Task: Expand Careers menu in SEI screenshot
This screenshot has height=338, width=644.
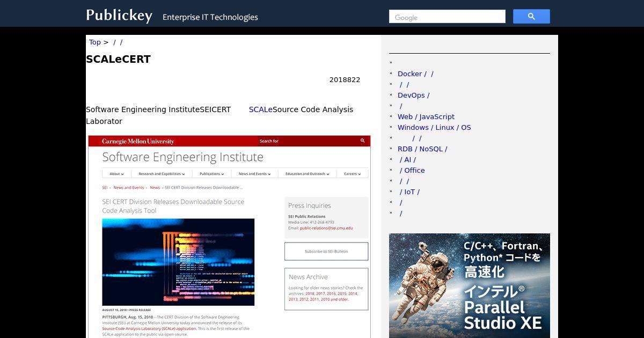Action: (352, 174)
